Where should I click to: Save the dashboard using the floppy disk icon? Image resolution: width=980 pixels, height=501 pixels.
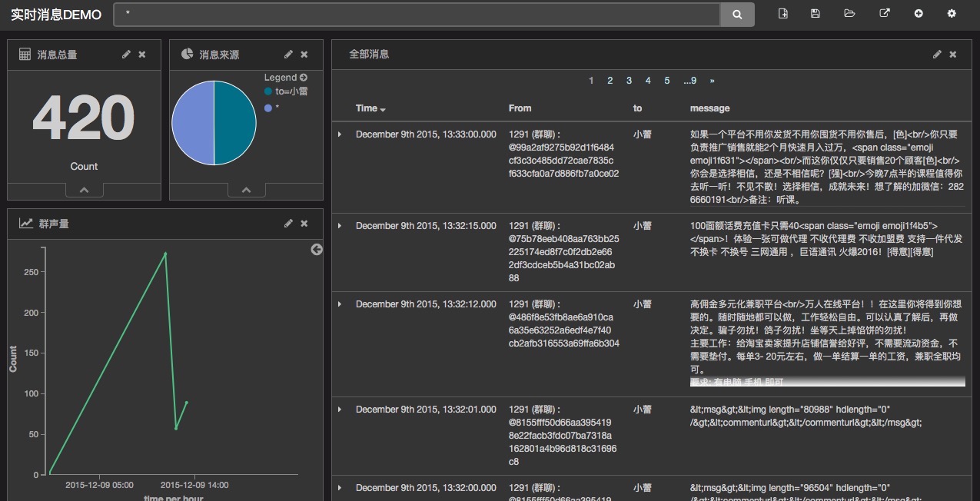point(816,14)
